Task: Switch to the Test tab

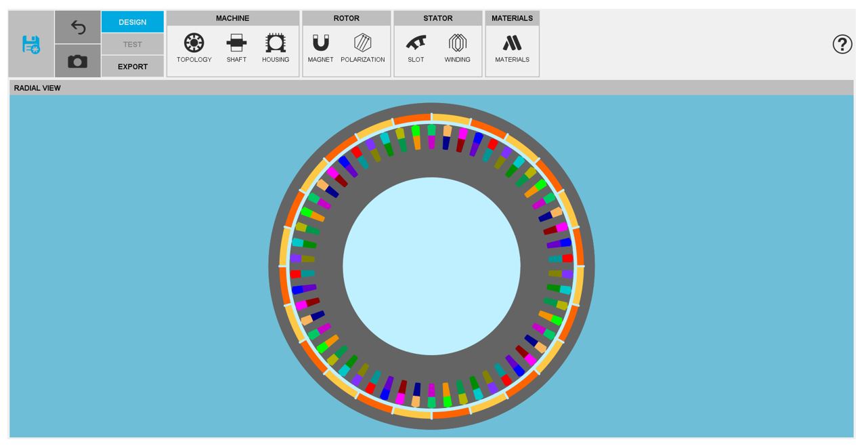Action: click(133, 45)
